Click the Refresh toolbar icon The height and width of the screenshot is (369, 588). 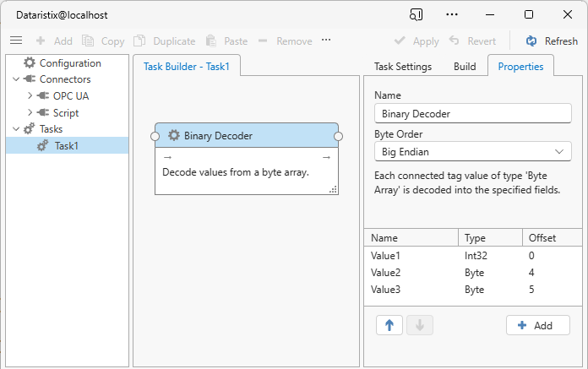531,41
